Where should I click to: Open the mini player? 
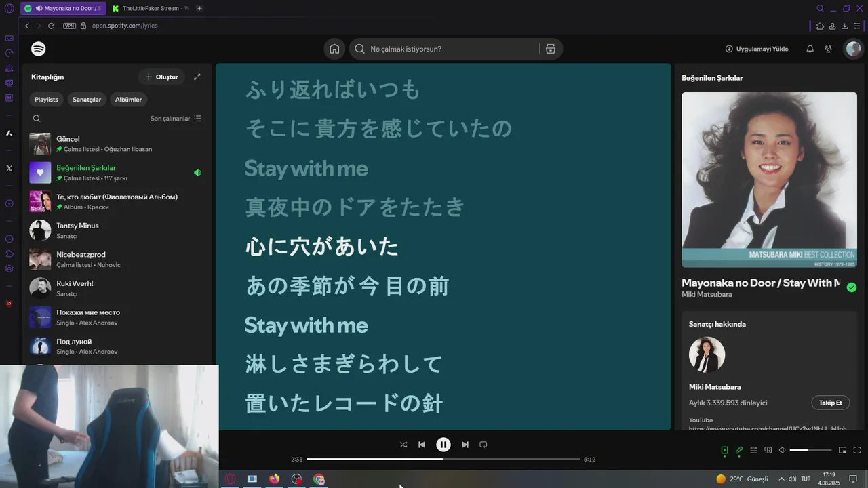[x=843, y=450]
